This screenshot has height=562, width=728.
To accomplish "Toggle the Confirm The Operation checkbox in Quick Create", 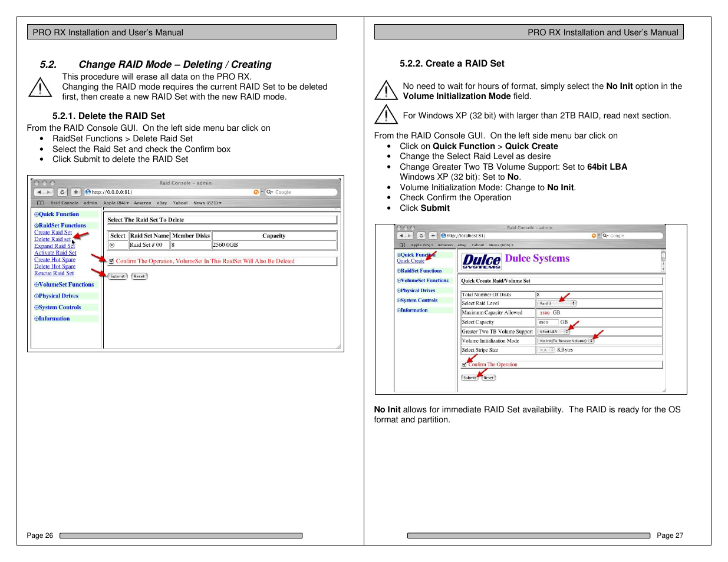I will click(x=465, y=365).
